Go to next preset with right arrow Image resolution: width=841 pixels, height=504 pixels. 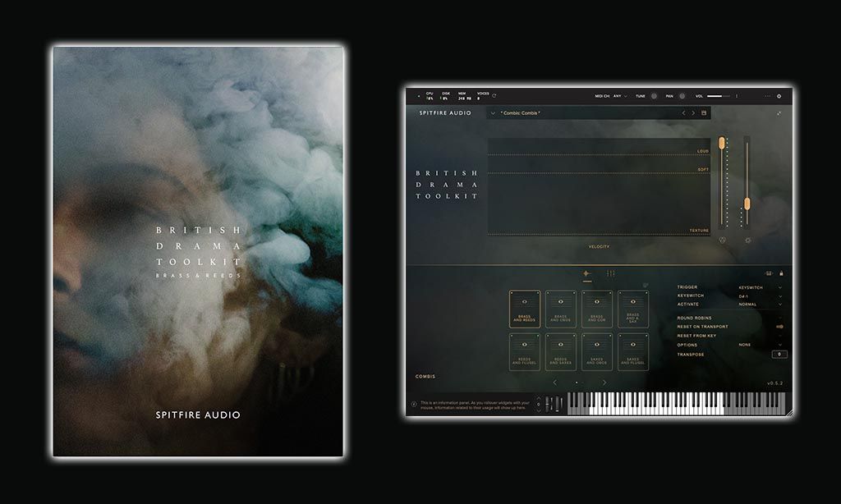coord(693,113)
